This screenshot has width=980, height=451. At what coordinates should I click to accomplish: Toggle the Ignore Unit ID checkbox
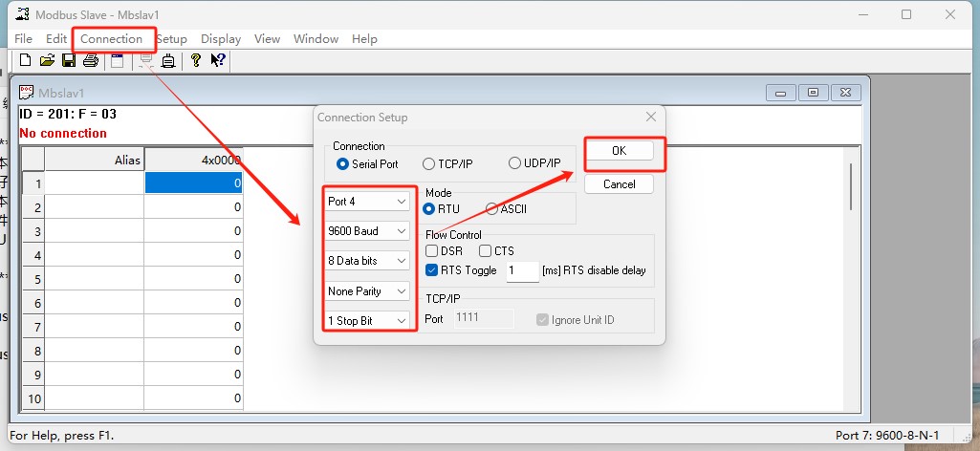pos(542,320)
